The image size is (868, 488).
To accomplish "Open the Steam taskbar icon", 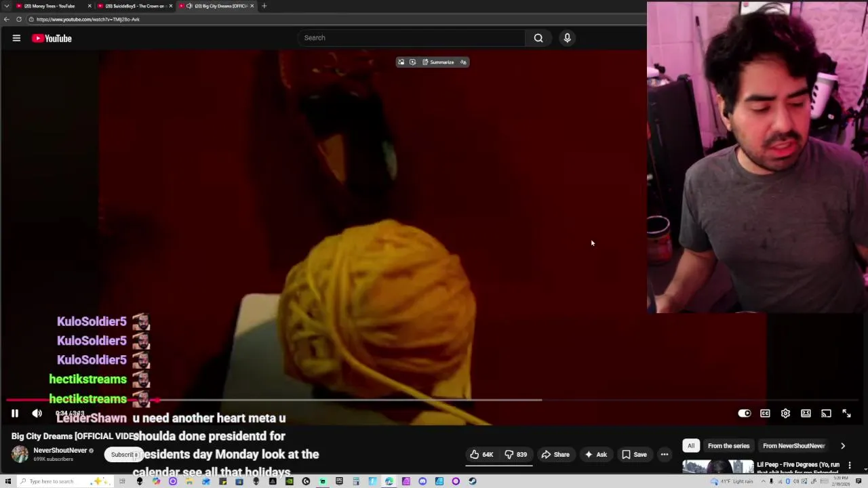I will pyautogui.click(x=472, y=481).
